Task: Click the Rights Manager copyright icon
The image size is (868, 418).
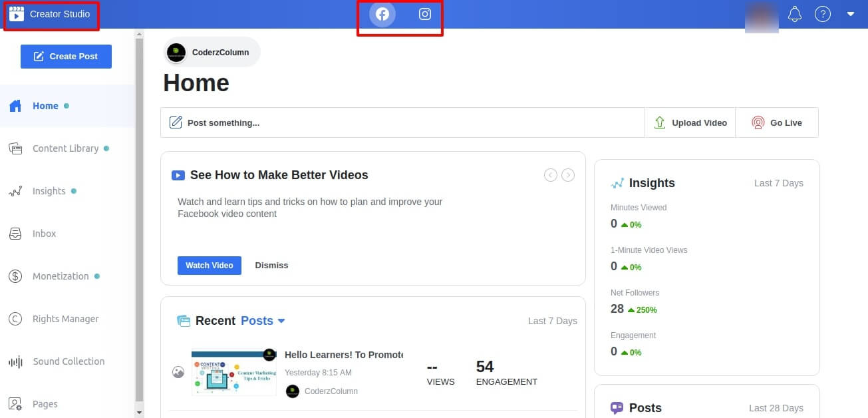Action: click(x=15, y=319)
